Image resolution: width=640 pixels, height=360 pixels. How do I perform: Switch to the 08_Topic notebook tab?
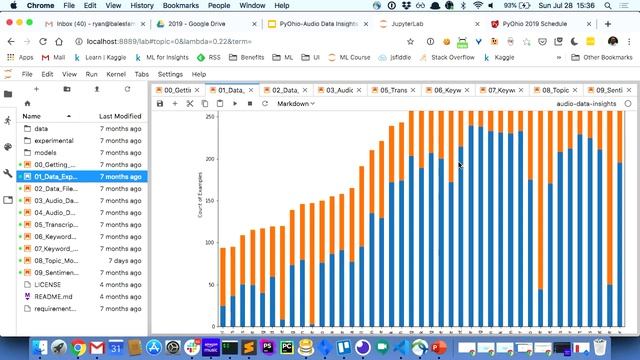[555, 90]
